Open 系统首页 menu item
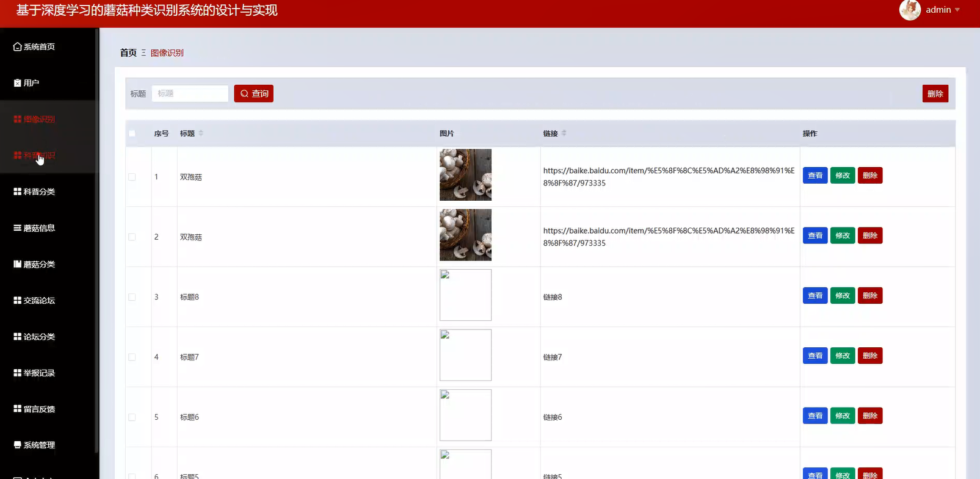The width and height of the screenshot is (980, 479). (48, 46)
